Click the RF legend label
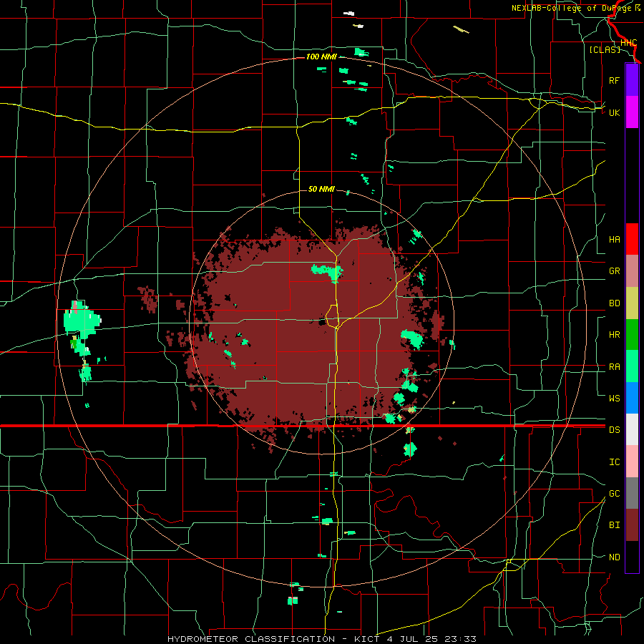This screenshot has width=644, height=644. point(614,80)
